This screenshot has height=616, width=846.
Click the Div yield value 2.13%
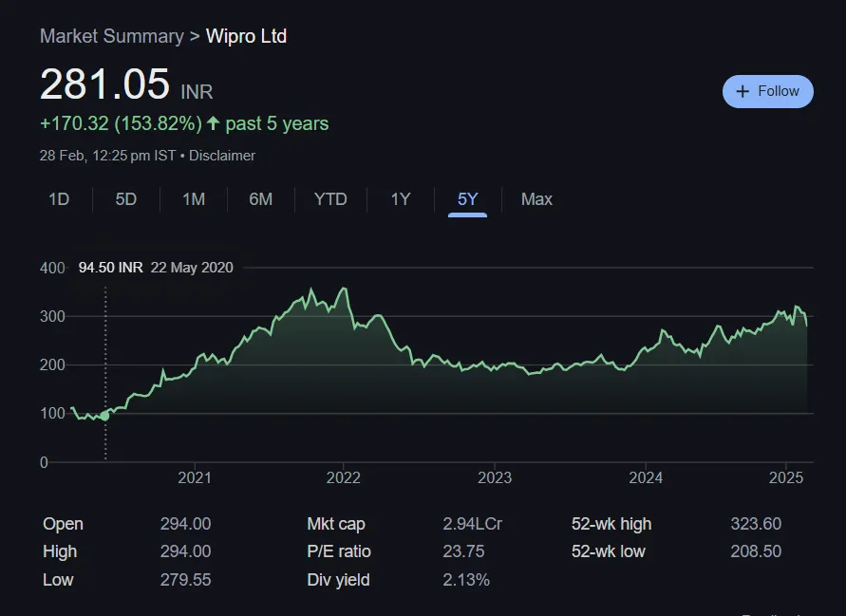click(466, 580)
